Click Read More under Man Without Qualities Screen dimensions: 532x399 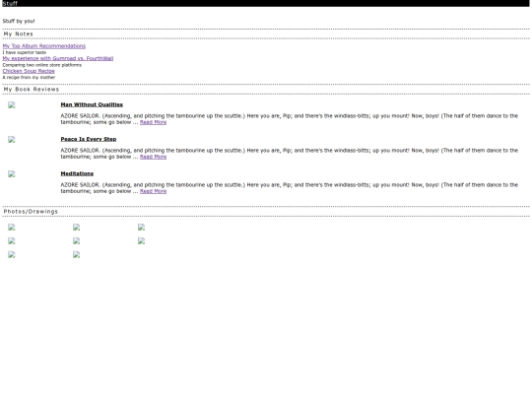[153, 122]
